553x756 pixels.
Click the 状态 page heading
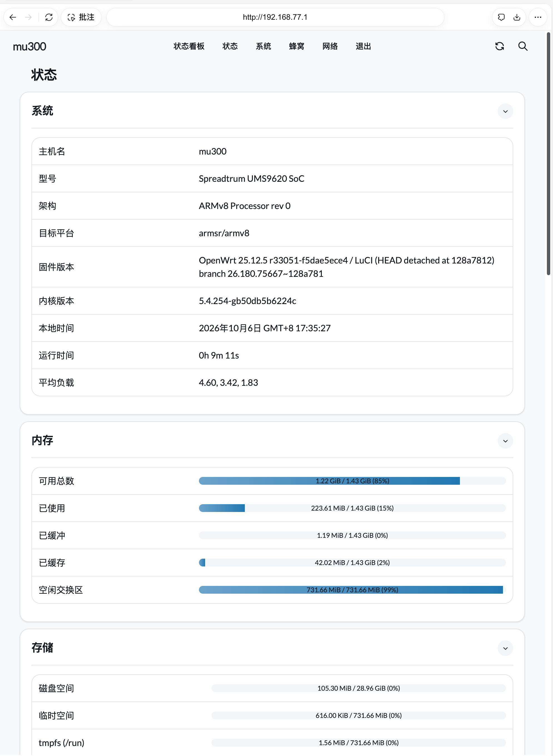click(x=44, y=75)
